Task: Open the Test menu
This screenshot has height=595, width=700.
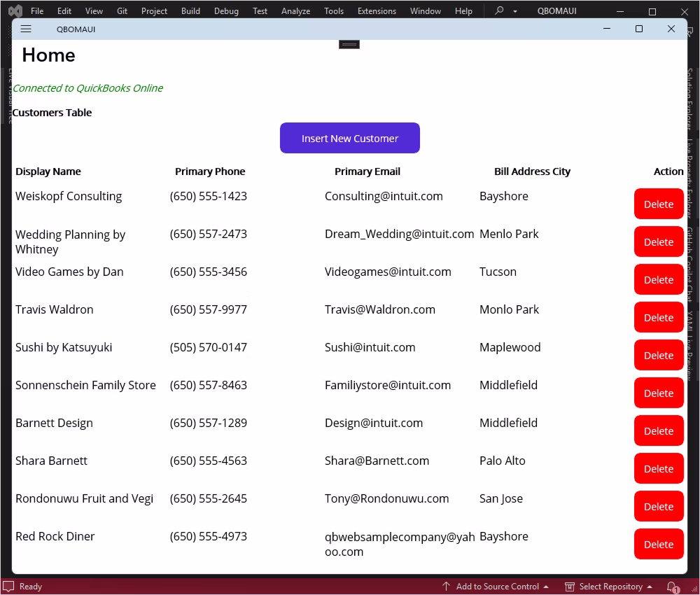Action: pos(260,10)
